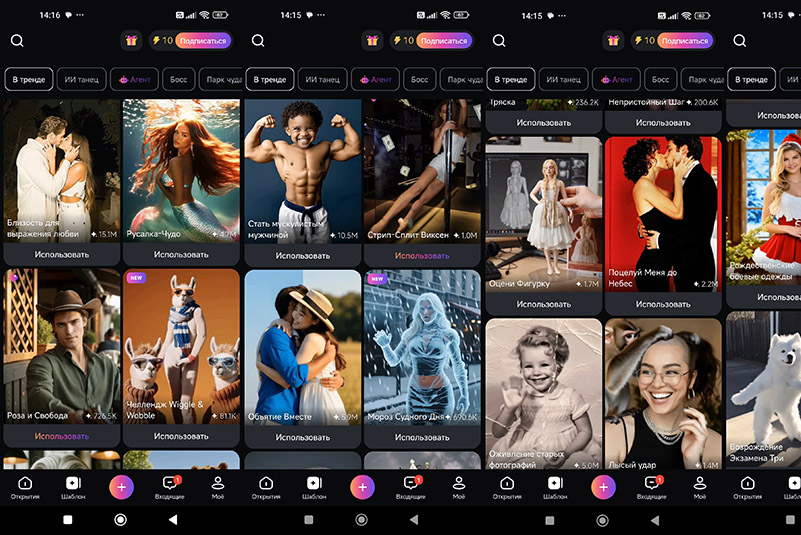This screenshot has height=535, width=801.
Task: Open the gift box icon in the leftmost screen
Action: click(130, 41)
